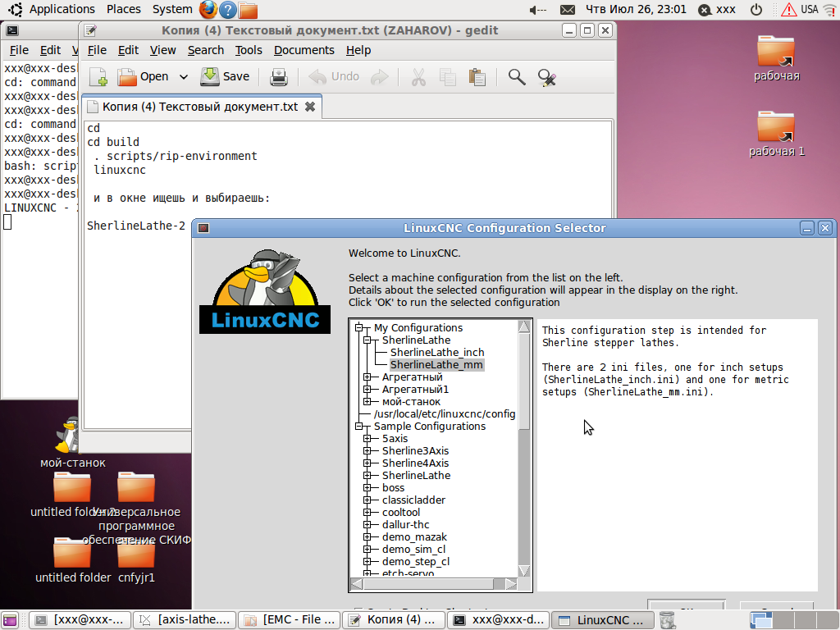Open the gedit File menu
This screenshot has width=840, height=630.
click(97, 50)
